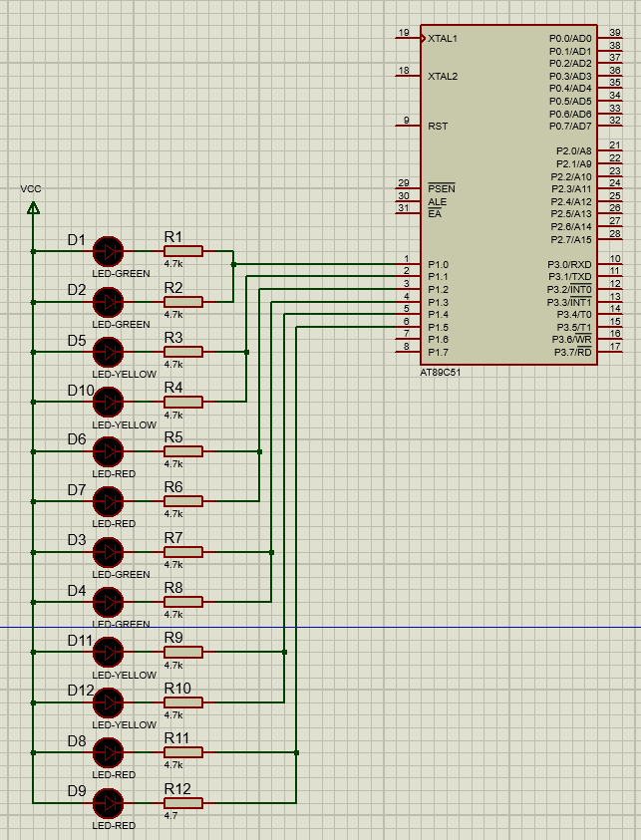Select the D11 yellow LED symbol
This screenshot has width=641, height=840.
pos(108,652)
